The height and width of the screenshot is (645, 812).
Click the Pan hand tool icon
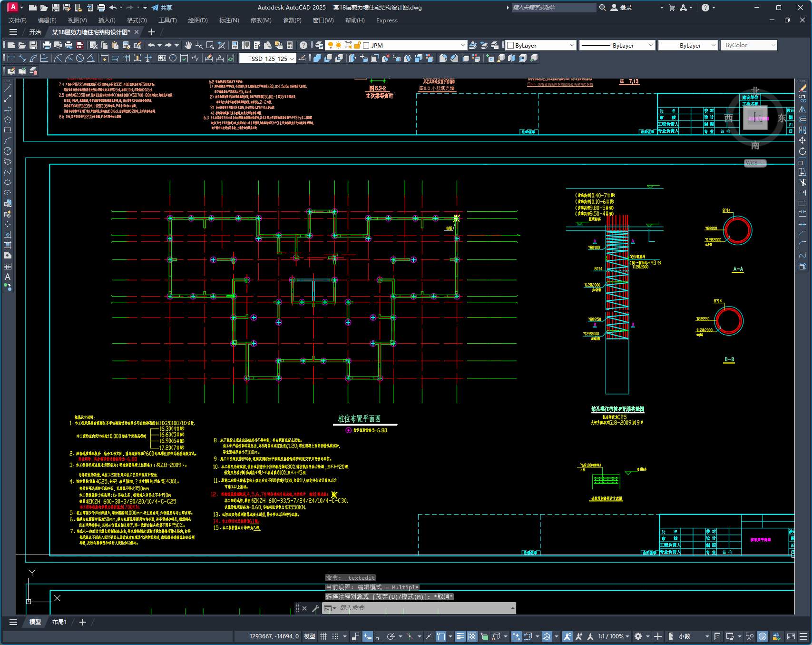tap(188, 45)
